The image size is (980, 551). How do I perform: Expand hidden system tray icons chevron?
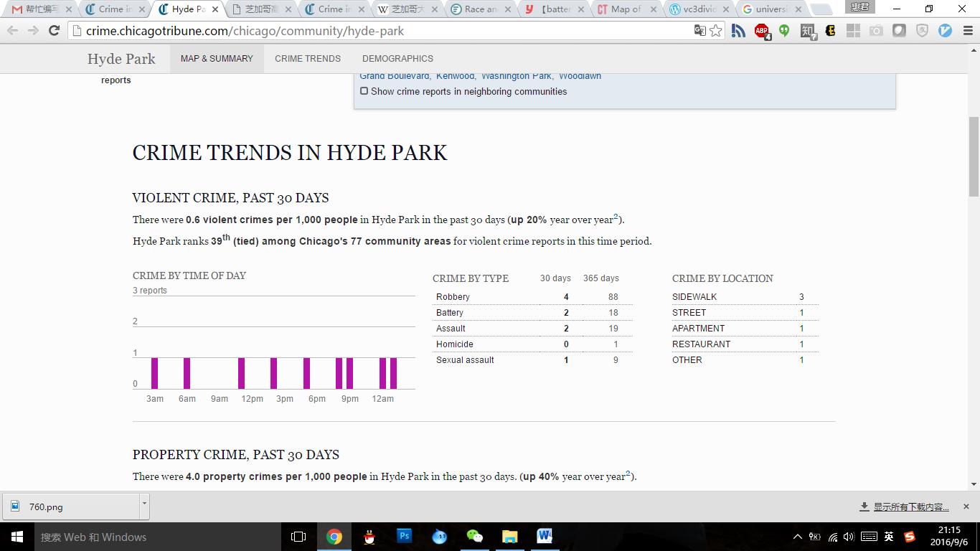pyautogui.click(x=797, y=537)
